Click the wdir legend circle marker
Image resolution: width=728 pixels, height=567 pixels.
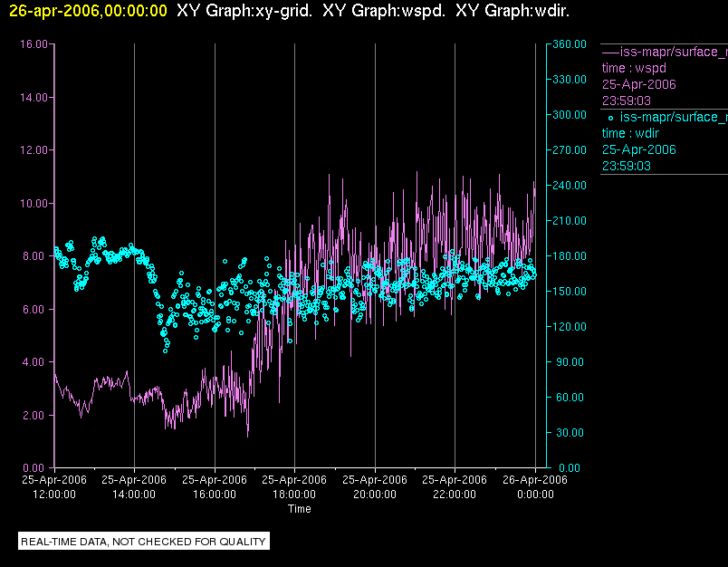click(610, 118)
